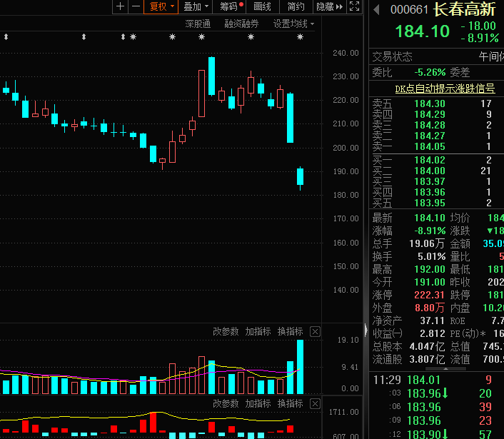
Task: Click 换指标 in the volume panel
Action: point(290,332)
